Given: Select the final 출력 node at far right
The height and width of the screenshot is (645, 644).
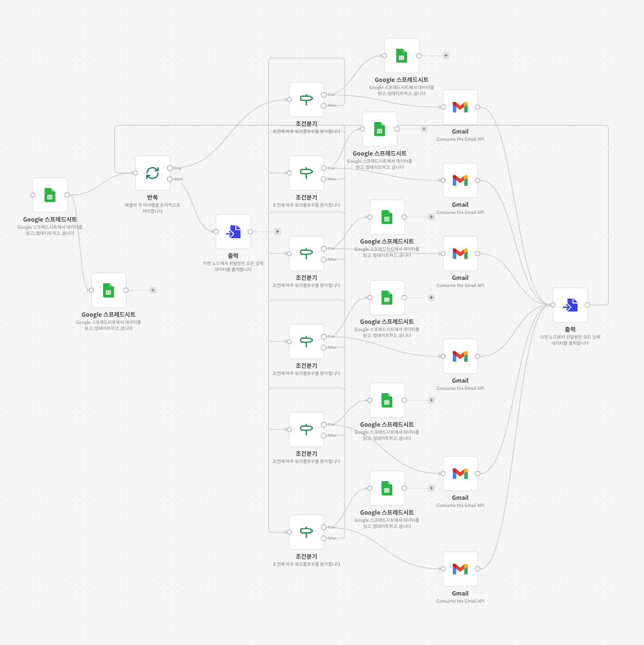Looking at the screenshot, I should coord(570,305).
